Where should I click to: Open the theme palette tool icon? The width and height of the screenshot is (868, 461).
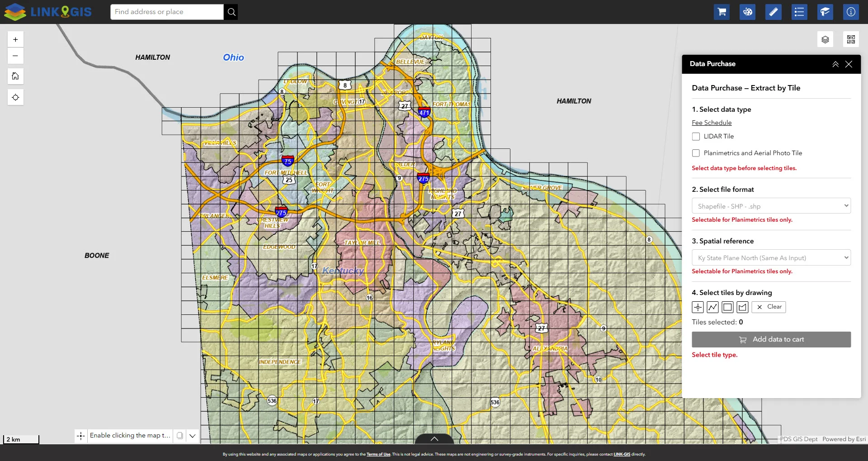748,12
